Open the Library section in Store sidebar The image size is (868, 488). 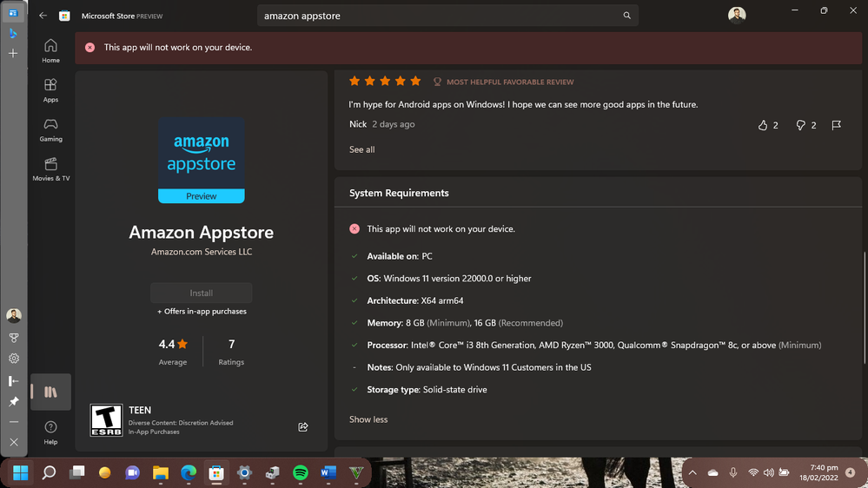[50, 392]
